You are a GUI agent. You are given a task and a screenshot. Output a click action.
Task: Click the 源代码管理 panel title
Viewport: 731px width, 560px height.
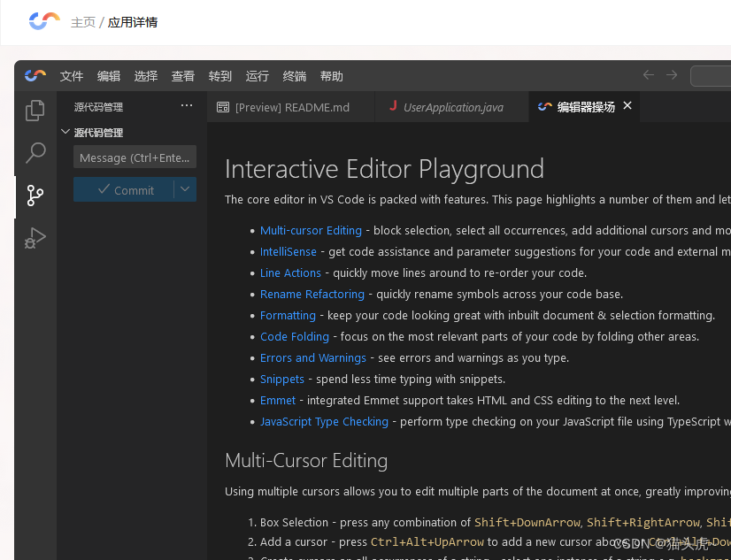pyautogui.click(x=98, y=107)
